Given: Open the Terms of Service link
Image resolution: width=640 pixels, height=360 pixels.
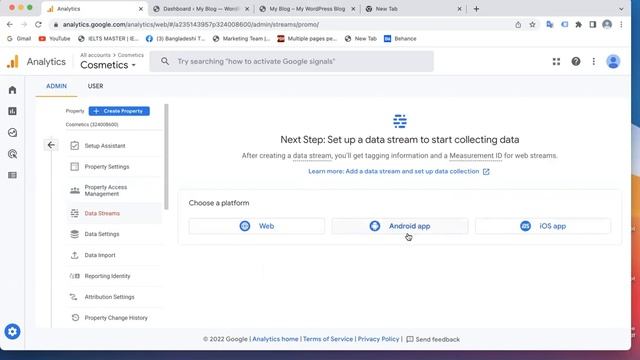Looking at the screenshot, I should click(328, 339).
